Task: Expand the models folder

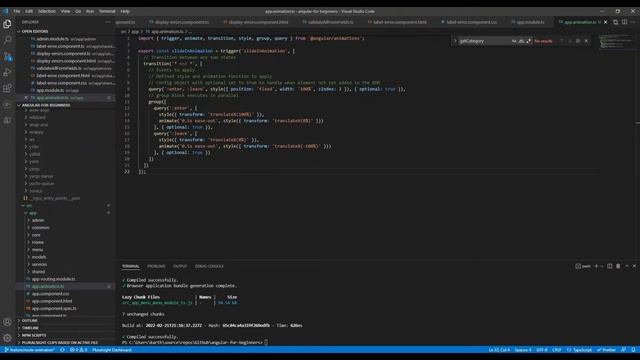Action: click(39, 257)
